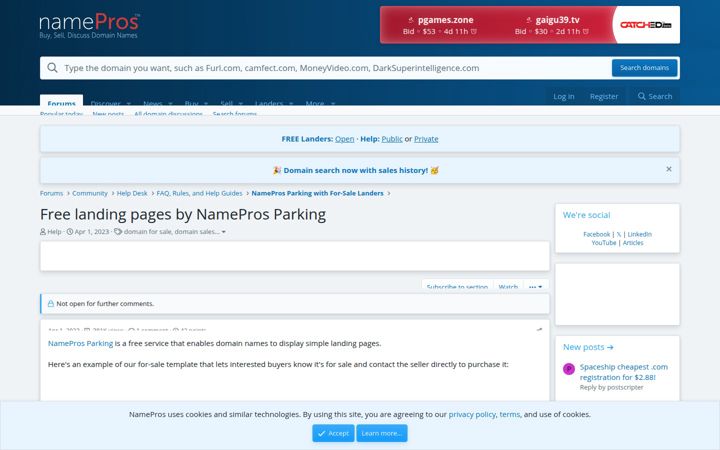Open the FREE Landers Open link
The image size is (720, 450).
(344, 139)
